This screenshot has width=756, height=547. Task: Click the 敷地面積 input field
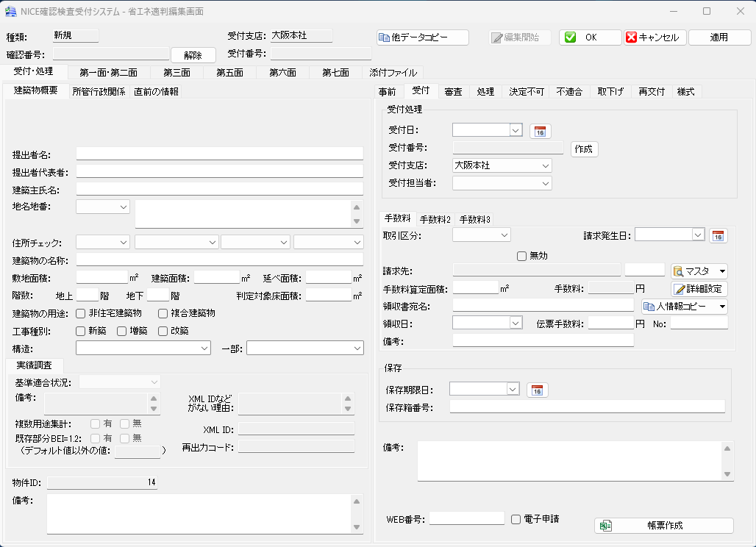point(101,277)
